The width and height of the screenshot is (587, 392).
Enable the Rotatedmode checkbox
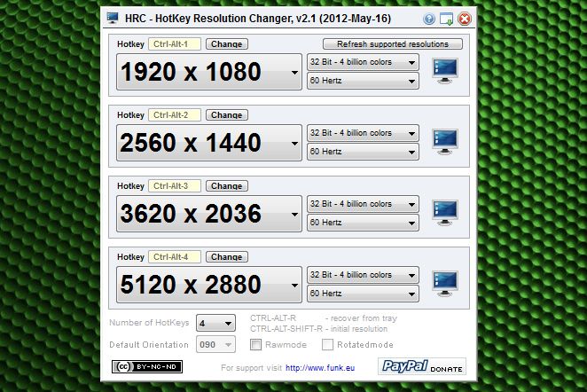tap(328, 344)
